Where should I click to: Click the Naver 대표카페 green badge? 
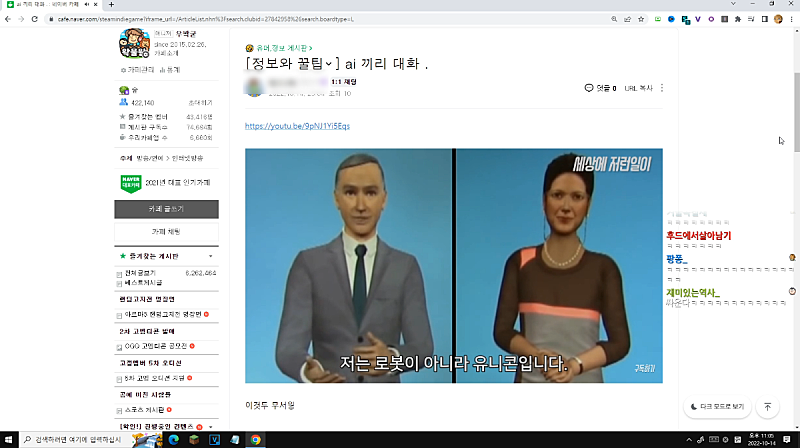click(131, 184)
